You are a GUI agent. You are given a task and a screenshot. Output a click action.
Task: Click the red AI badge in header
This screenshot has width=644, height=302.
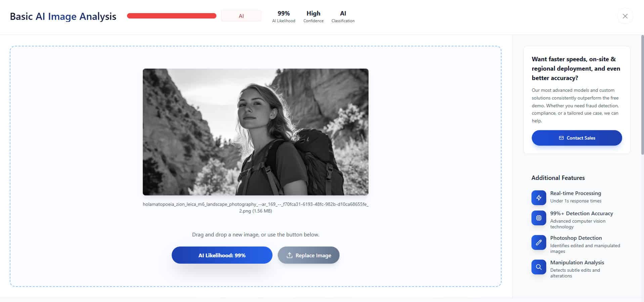point(241,16)
